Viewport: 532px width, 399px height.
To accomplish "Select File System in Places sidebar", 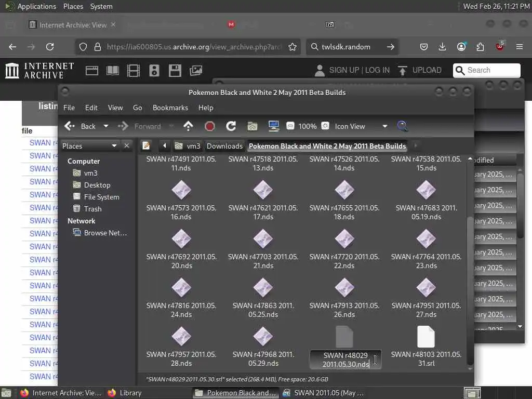I will [x=101, y=197].
